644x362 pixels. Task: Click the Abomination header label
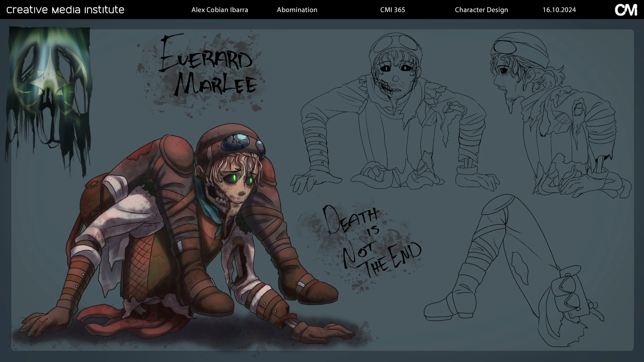coord(297,10)
